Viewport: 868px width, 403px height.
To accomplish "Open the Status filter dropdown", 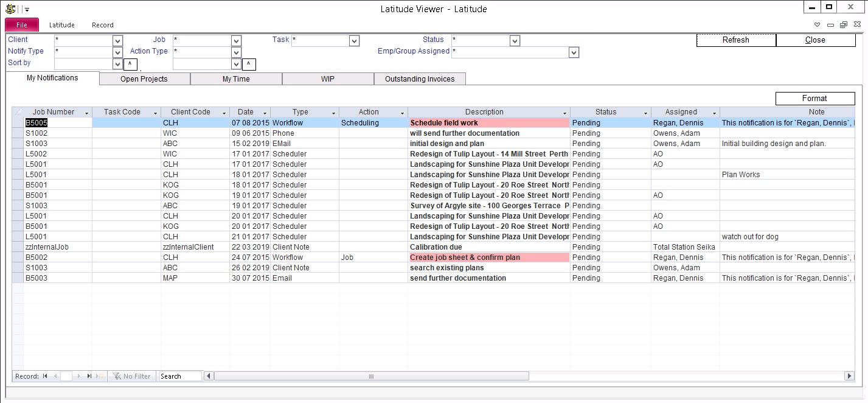I will [515, 41].
